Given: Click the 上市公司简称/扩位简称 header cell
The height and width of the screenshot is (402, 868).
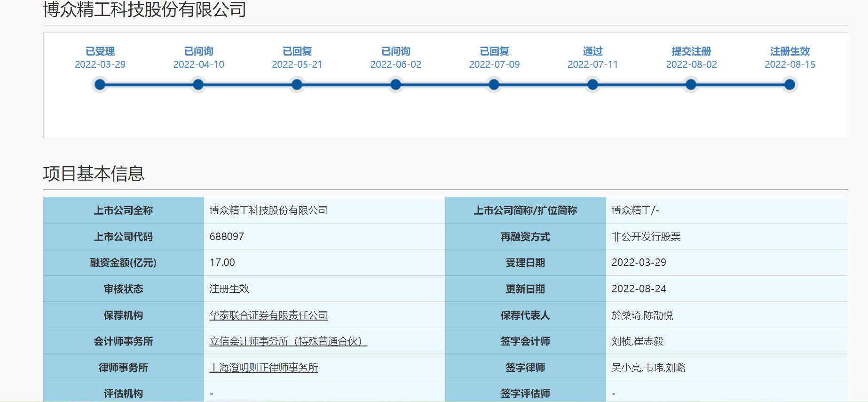Looking at the screenshot, I should (x=526, y=210).
